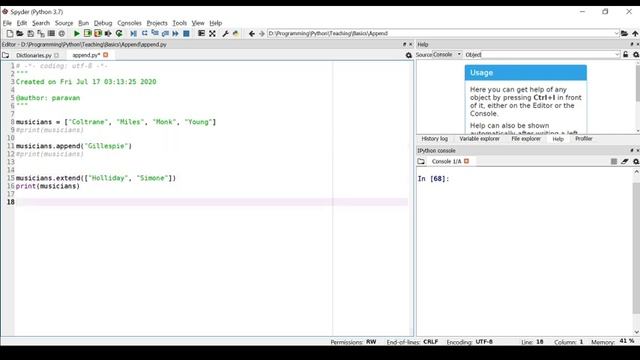Viewport: 640px width, 360px height.
Task: Open the Help menu in menu bar
Action: (x=216, y=23)
